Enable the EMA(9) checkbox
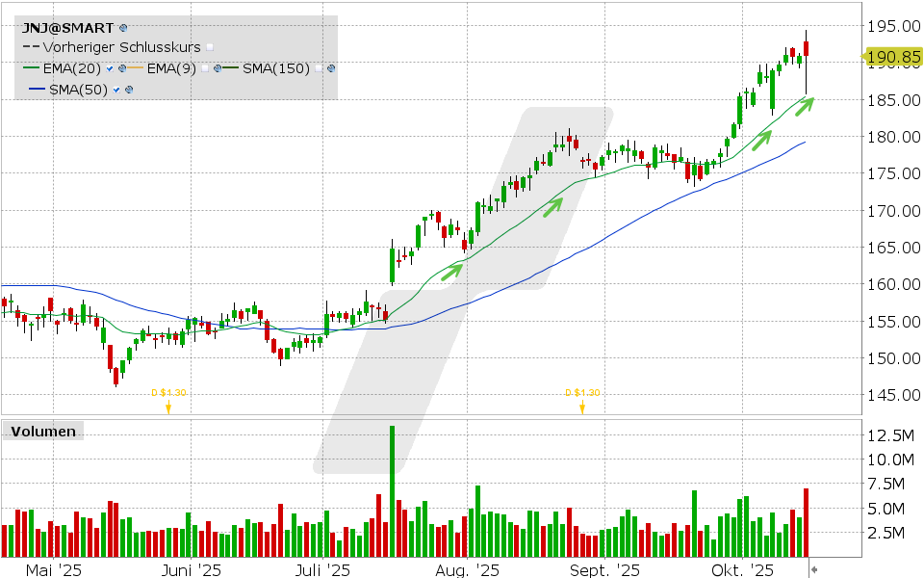The height and width of the screenshot is (578, 924). pos(207,68)
